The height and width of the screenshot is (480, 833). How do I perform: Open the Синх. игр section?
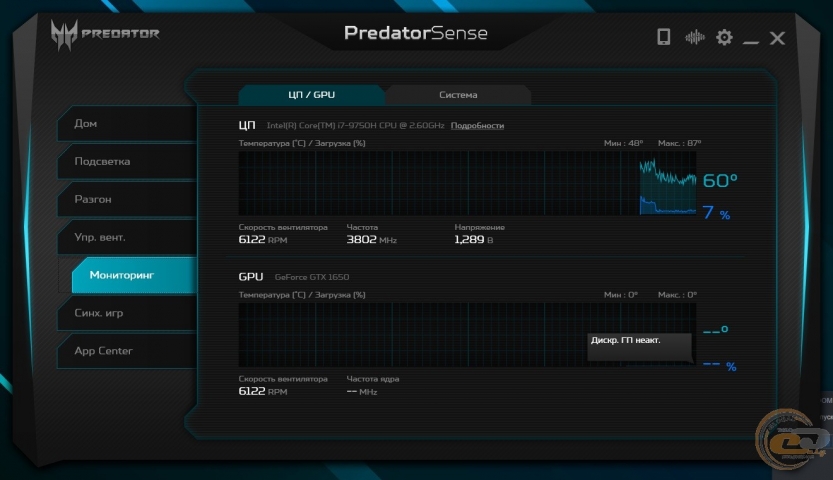pyautogui.click(x=127, y=313)
